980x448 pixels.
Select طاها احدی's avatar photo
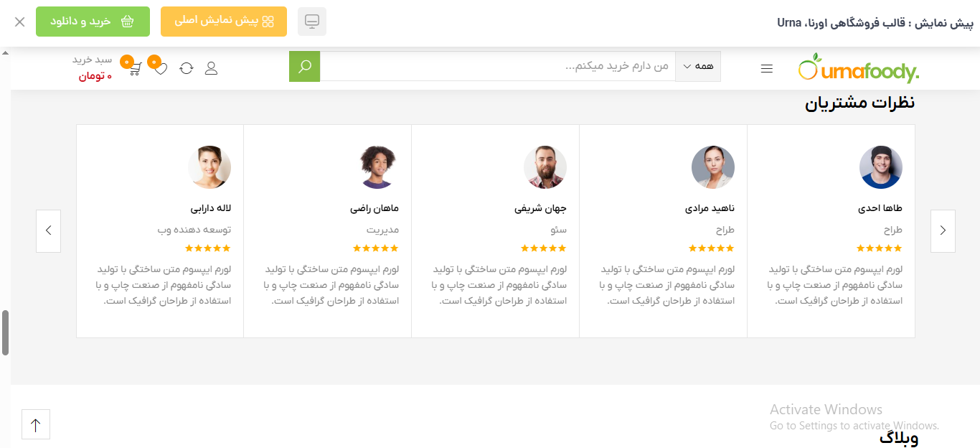tap(881, 167)
